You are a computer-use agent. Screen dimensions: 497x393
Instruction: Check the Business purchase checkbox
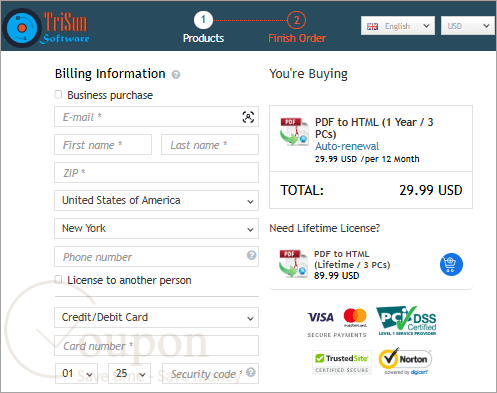click(x=58, y=95)
